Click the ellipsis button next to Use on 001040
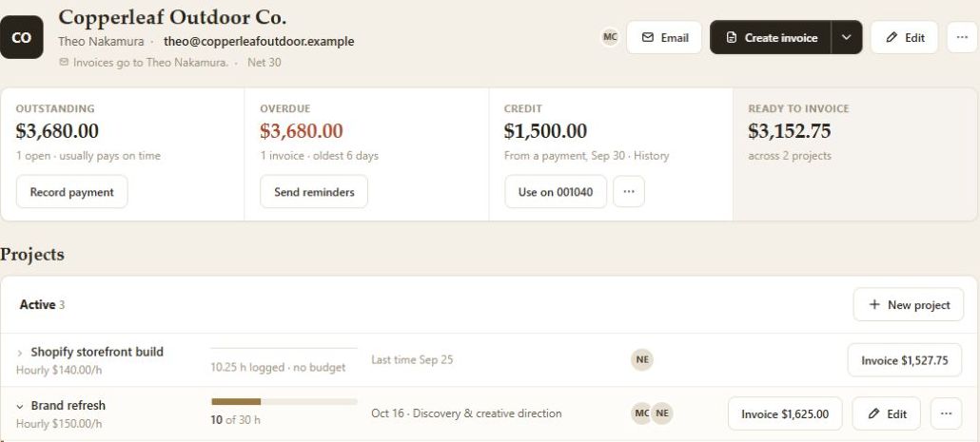The image size is (980, 442). [629, 192]
